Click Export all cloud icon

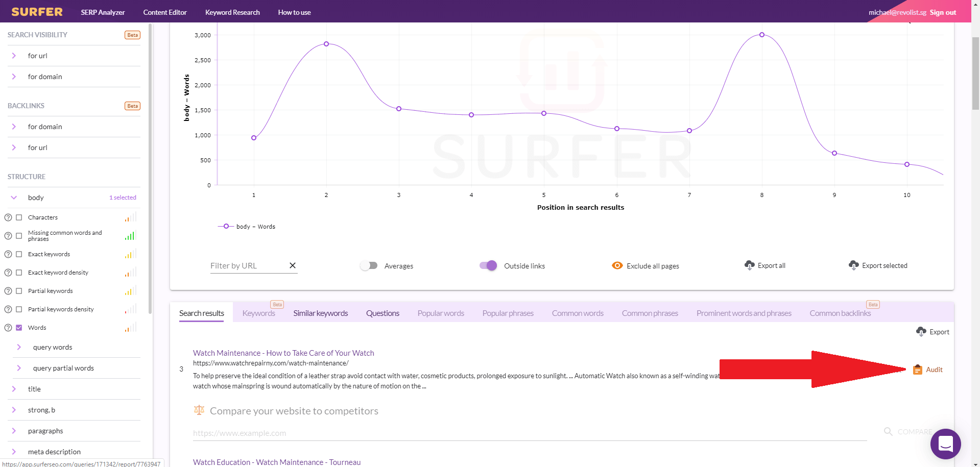tap(749, 265)
